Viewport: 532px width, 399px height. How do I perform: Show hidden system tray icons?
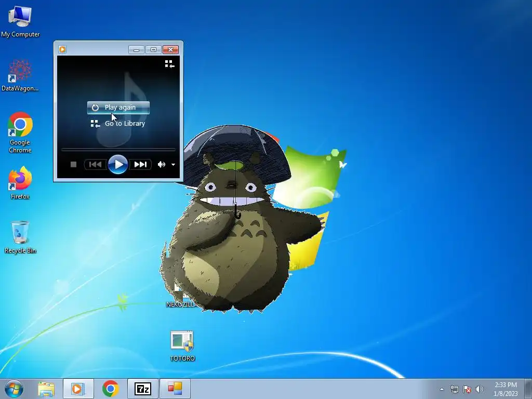tap(442, 389)
